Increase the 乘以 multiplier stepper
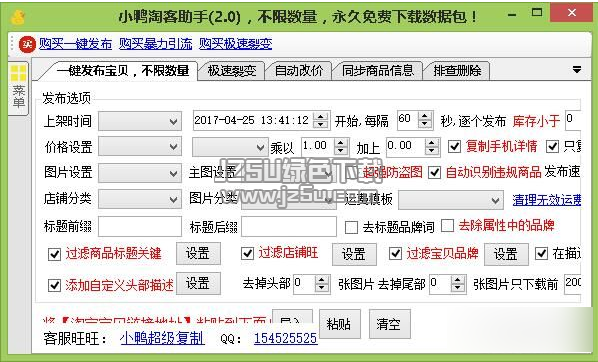This screenshot has width=598, height=362. (x=341, y=142)
